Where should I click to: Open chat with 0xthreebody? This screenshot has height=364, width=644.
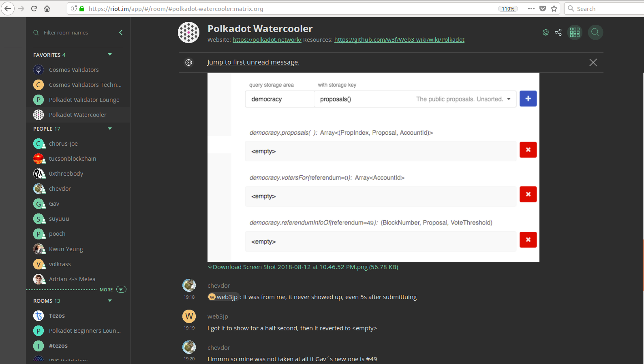click(x=78, y=174)
